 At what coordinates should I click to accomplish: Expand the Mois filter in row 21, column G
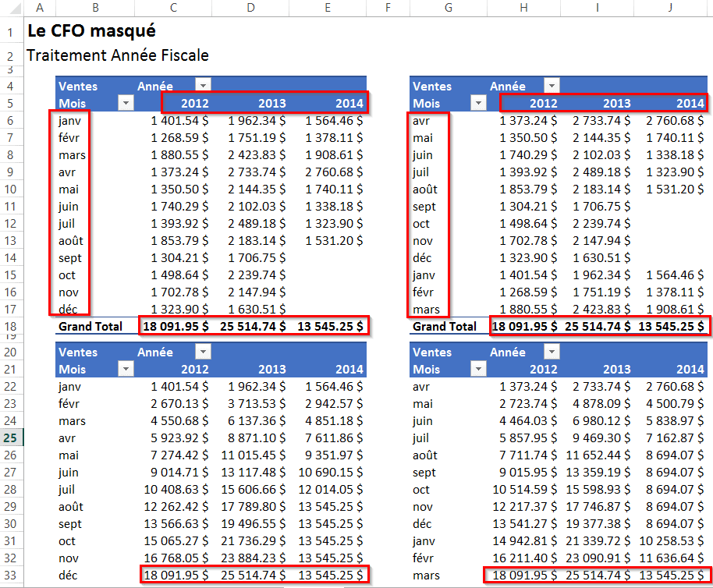(477, 369)
